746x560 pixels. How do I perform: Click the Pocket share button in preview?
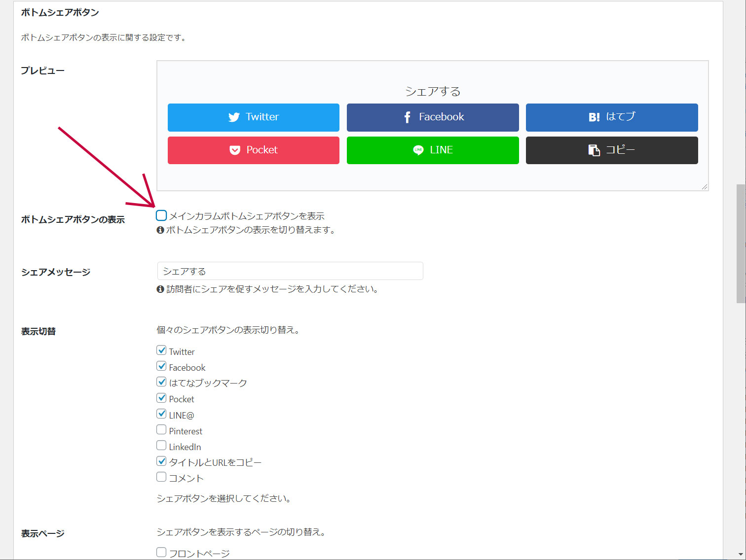point(254,150)
